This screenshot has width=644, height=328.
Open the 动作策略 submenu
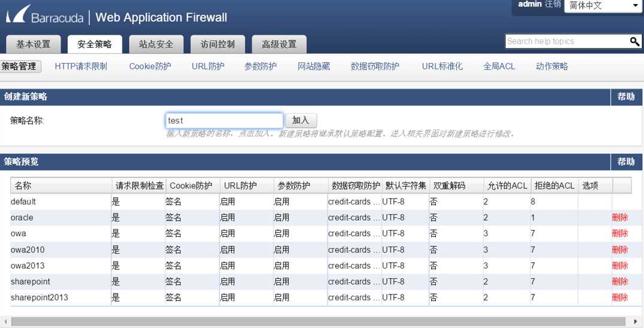[552, 66]
